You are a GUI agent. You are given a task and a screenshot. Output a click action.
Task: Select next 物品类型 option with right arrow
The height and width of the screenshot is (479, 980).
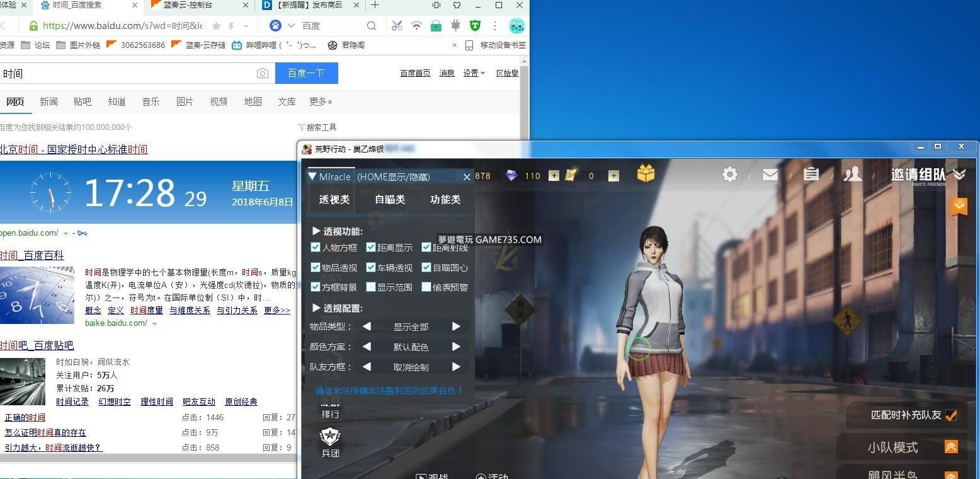[456, 326]
